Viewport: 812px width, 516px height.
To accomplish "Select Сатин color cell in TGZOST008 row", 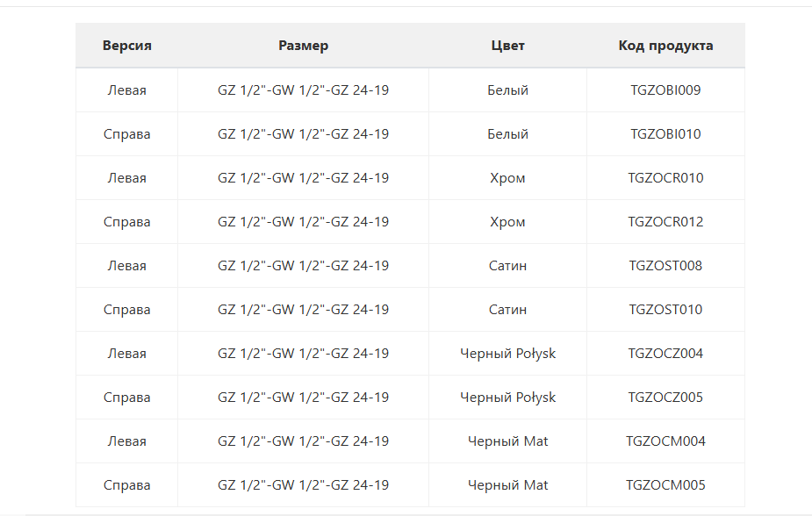I will pos(507,266).
